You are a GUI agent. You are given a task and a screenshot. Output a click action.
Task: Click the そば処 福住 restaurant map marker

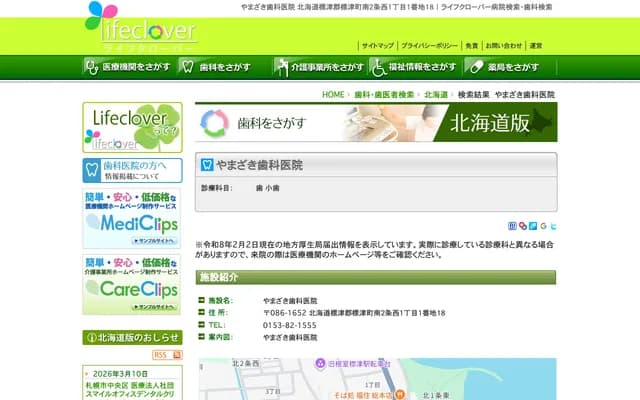[x=400, y=395]
